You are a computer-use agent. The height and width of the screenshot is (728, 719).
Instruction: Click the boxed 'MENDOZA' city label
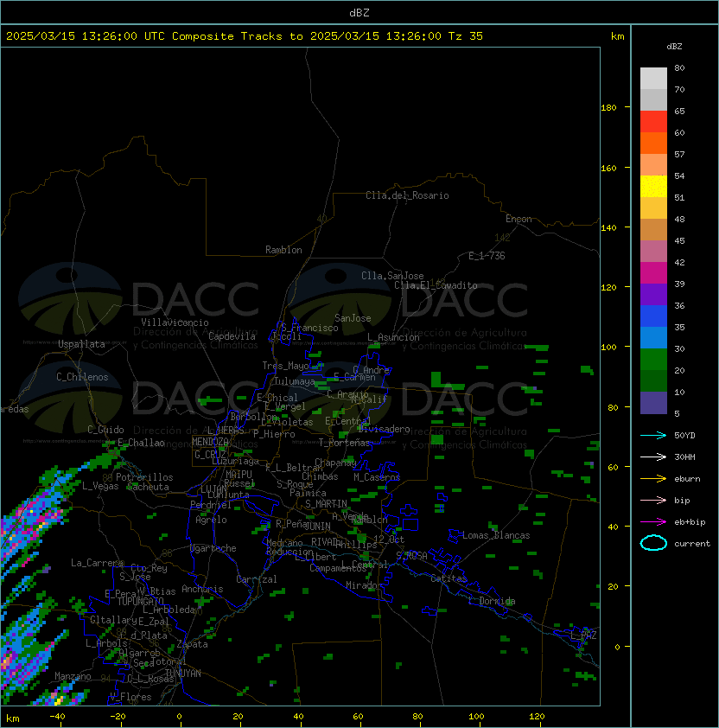pos(210,442)
